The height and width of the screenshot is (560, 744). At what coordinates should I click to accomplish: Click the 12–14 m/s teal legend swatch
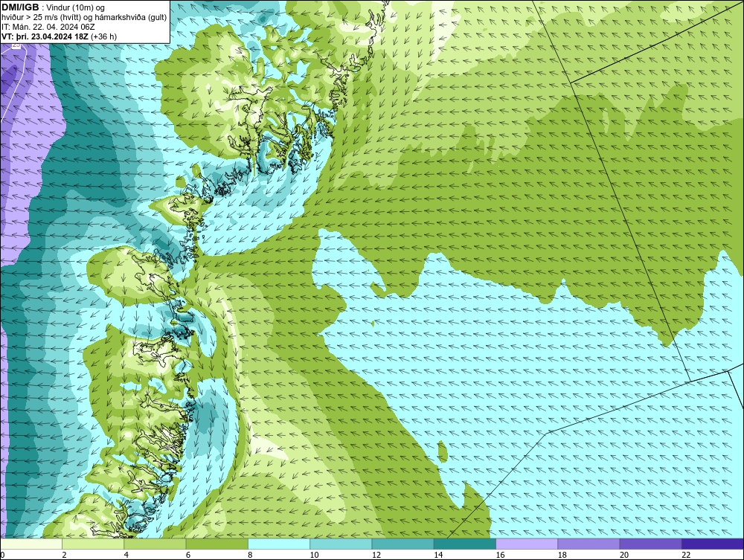403,544
